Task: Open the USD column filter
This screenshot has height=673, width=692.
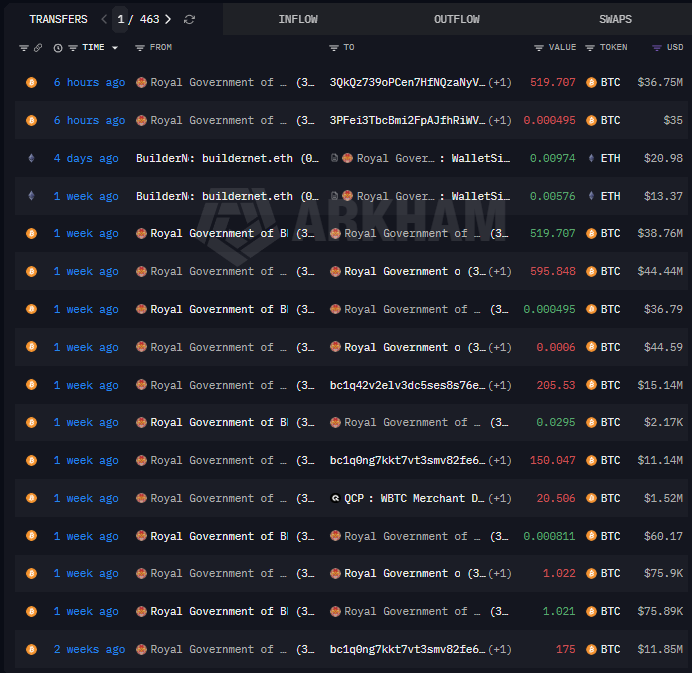Action: pyautogui.click(x=657, y=48)
